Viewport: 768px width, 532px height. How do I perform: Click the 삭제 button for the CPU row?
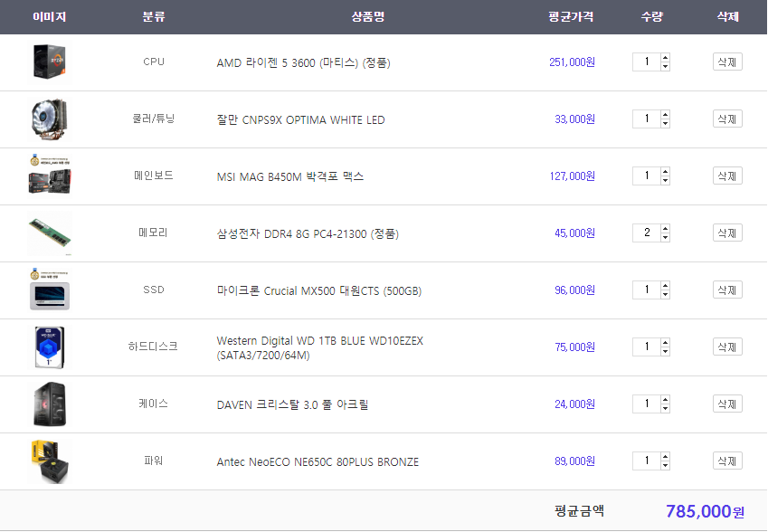point(727,62)
